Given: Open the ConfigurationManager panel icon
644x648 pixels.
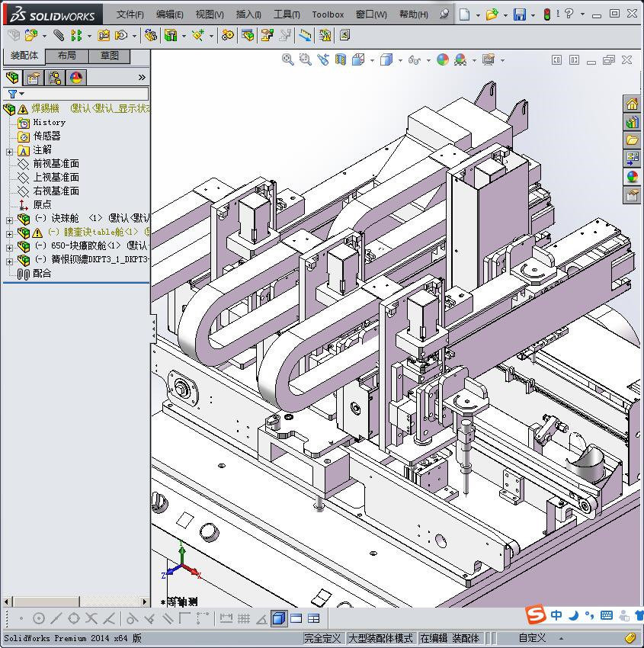Looking at the screenshot, I should [x=55, y=78].
